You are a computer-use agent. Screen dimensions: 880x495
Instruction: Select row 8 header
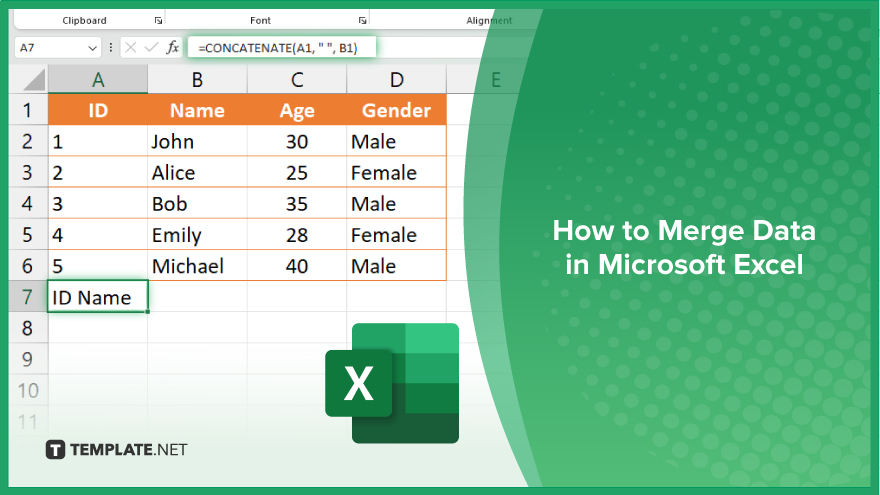pyautogui.click(x=28, y=328)
